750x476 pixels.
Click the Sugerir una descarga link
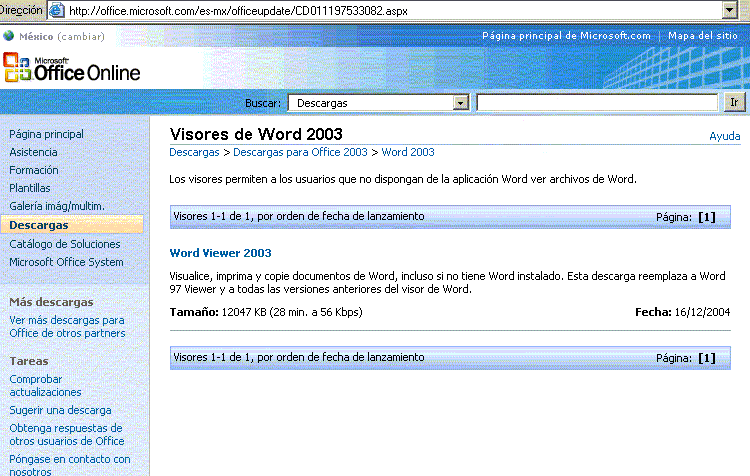[60, 410]
